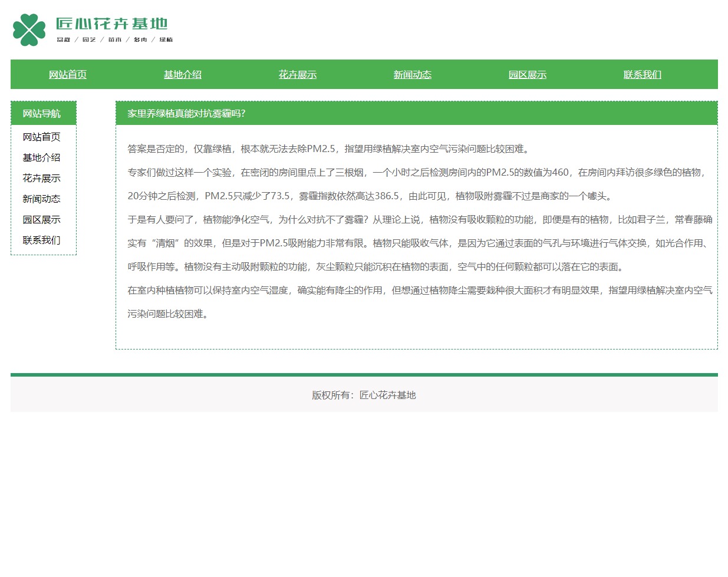Image resolution: width=728 pixels, height=577 pixels.
Task: Open 新闻动态 in the left sidebar
Action: pyautogui.click(x=42, y=199)
